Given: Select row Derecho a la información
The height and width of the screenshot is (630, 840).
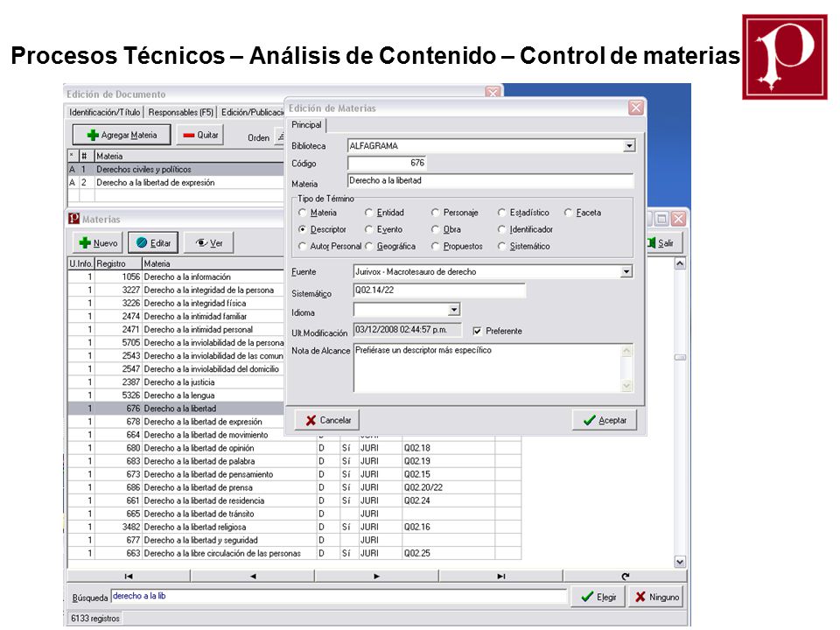Looking at the screenshot, I should 176,277.
